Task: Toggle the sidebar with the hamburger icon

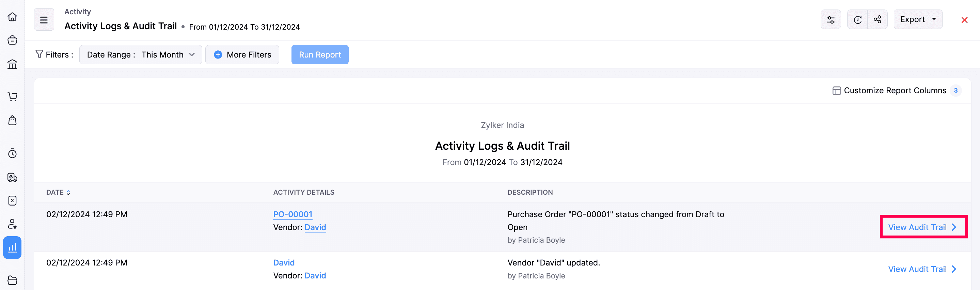Action: click(x=44, y=19)
